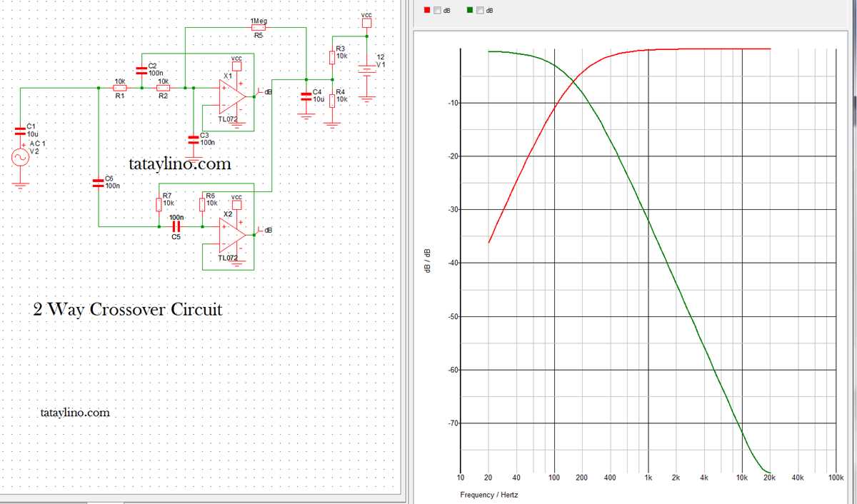857x504 pixels.
Task: Select capacitor C1 10u at the input
Action: pyautogui.click(x=19, y=130)
